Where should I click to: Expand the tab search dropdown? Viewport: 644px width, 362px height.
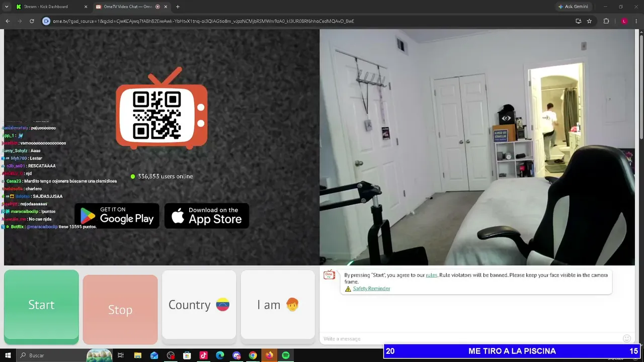tap(7, 7)
